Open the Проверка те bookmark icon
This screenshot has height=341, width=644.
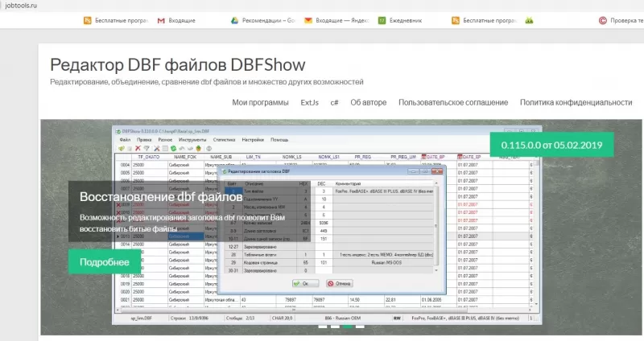tap(602, 21)
